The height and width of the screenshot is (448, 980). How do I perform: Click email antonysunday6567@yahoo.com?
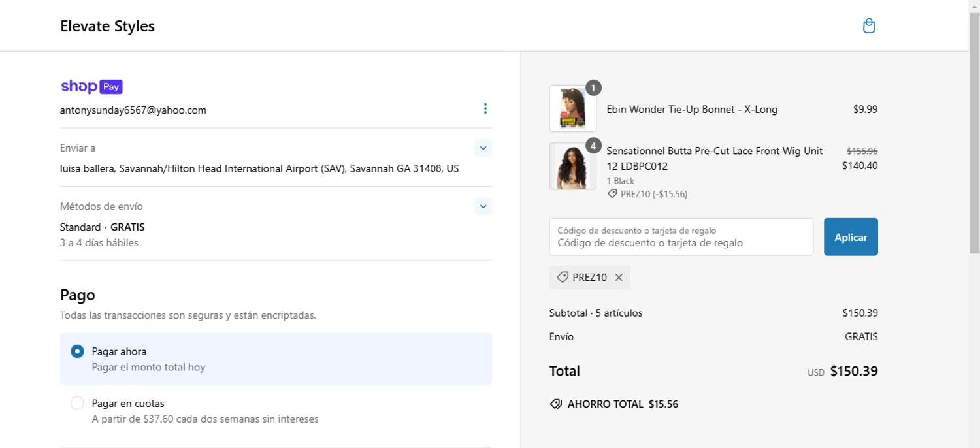pyautogui.click(x=133, y=110)
